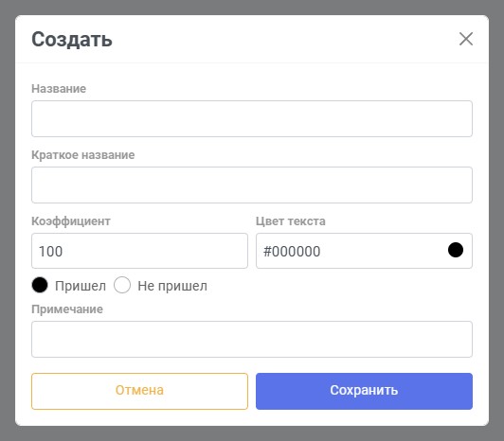Screen dimensions: 504x441
Task: Click the Сохранить button
Action: (364, 391)
